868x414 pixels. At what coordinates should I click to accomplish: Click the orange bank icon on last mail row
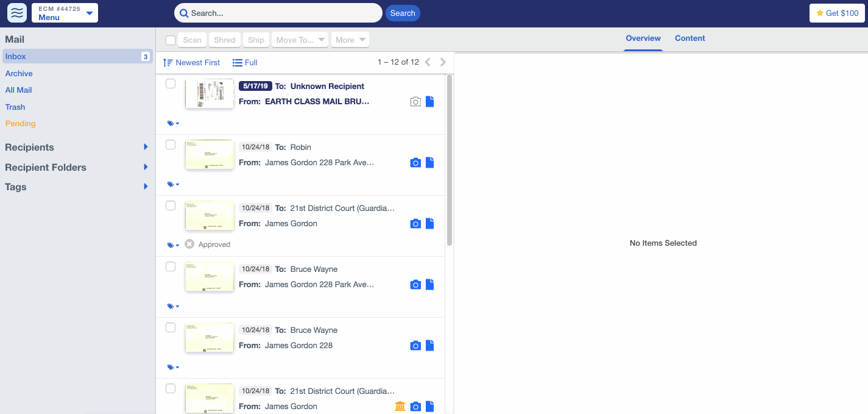pos(400,406)
